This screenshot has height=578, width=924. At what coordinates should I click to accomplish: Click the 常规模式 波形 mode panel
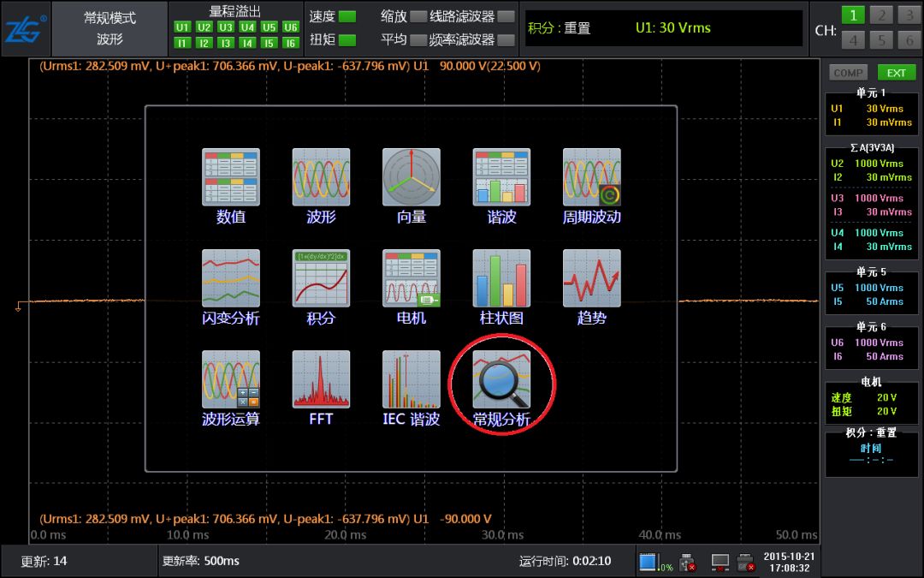pyautogui.click(x=110, y=28)
